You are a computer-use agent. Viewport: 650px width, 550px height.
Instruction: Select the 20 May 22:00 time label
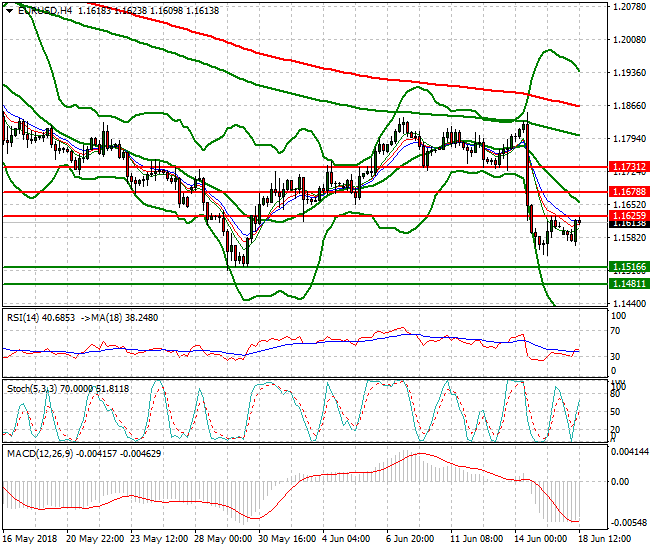[x=95, y=539]
